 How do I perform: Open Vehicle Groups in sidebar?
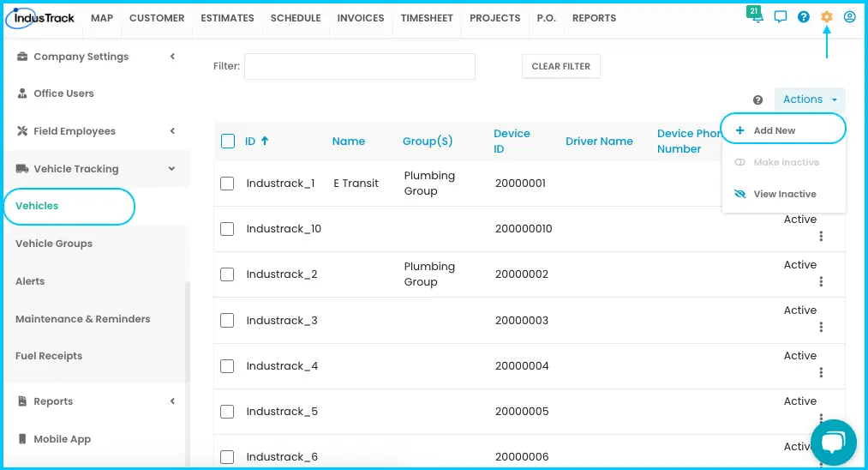click(54, 244)
